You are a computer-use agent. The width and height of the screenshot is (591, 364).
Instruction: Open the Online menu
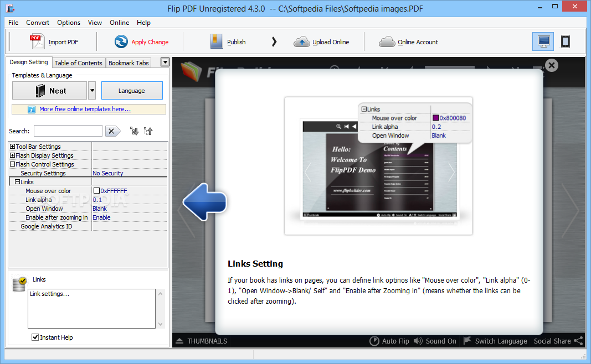click(120, 23)
